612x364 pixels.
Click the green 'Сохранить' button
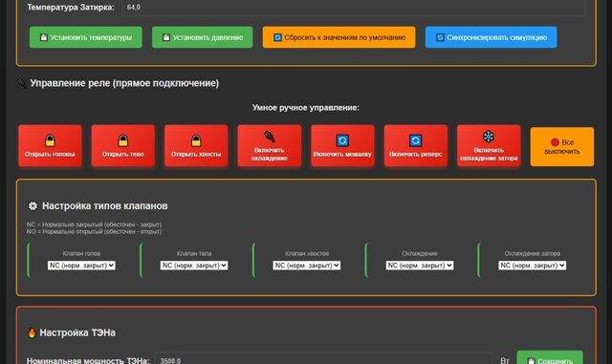tap(550, 358)
